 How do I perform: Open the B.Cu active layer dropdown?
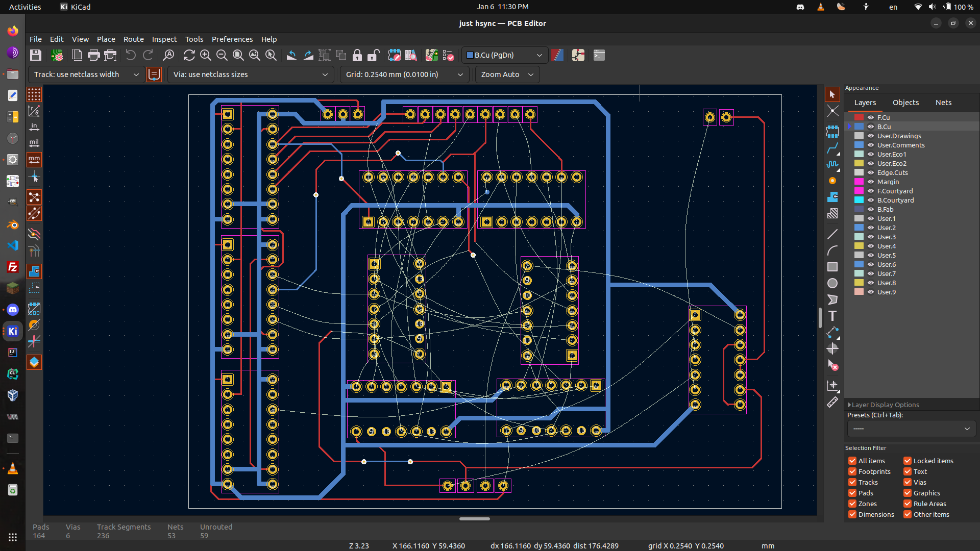pos(504,55)
